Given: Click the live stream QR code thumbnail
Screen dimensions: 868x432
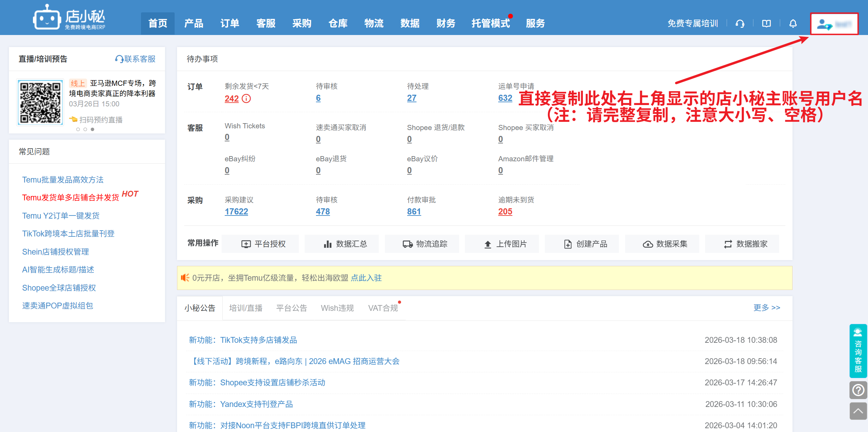Looking at the screenshot, I should [40, 102].
